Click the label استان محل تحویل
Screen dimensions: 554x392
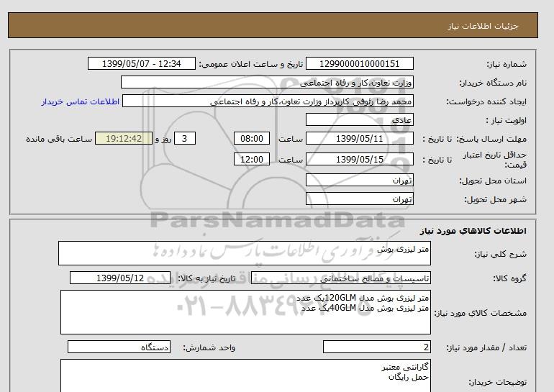pos(493,181)
